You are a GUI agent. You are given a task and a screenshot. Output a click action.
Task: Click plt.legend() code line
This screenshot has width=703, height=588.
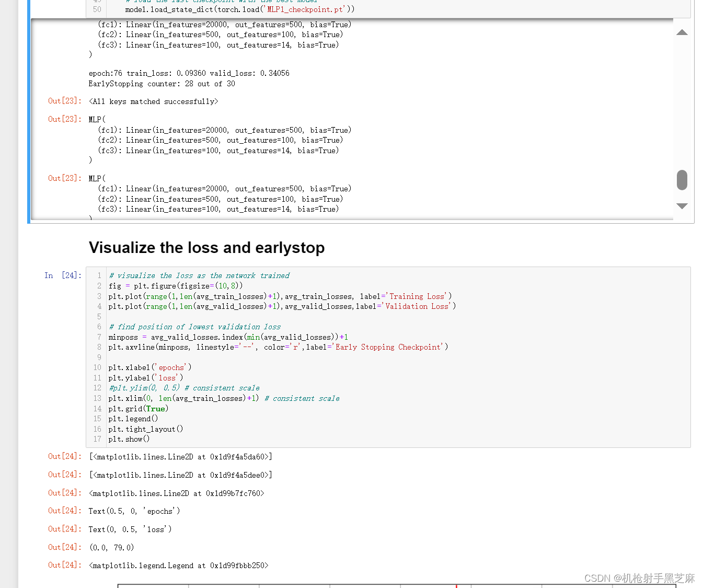click(133, 419)
